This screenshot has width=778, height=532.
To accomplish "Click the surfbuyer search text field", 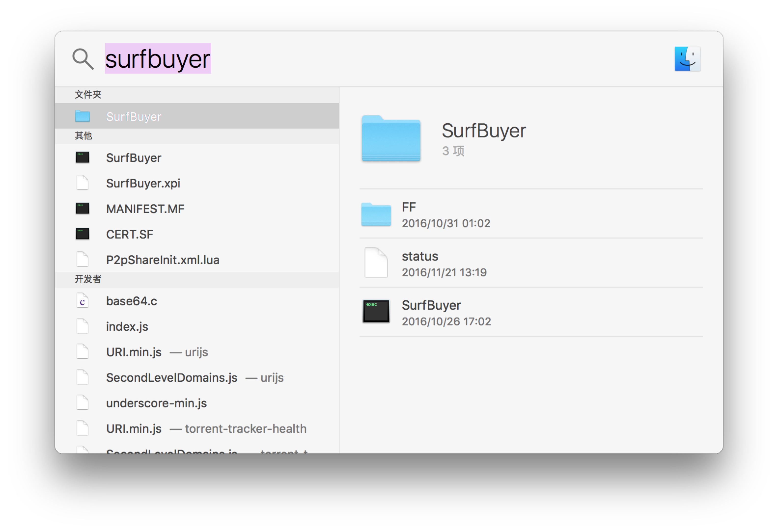I will pos(158,59).
